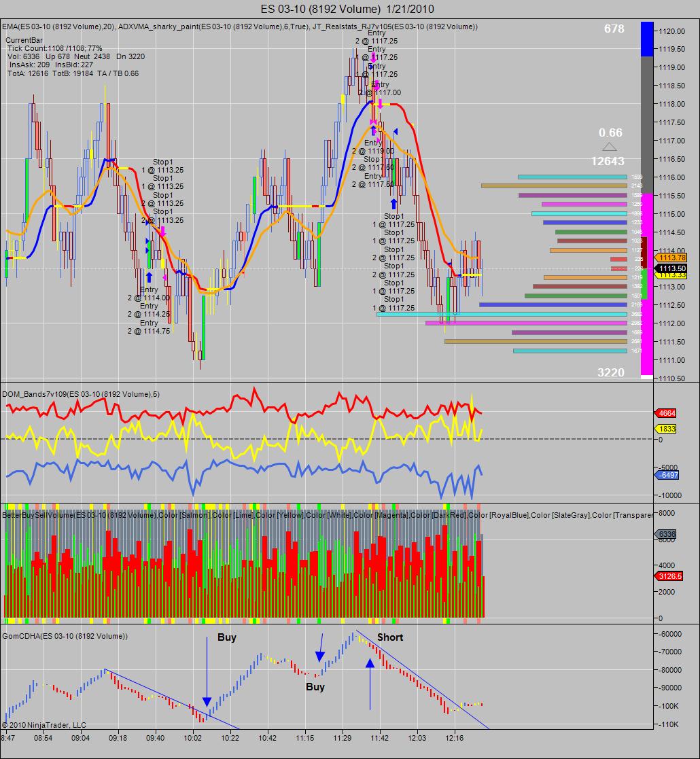Click the DOM_Bands7v109 indicator label
The image size is (700, 759).
coord(81,394)
